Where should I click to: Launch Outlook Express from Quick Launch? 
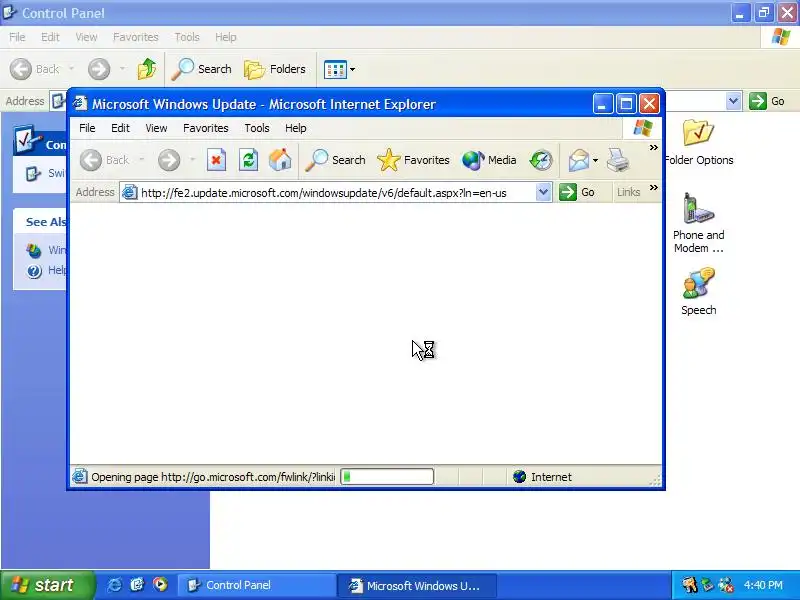[x=137, y=585]
